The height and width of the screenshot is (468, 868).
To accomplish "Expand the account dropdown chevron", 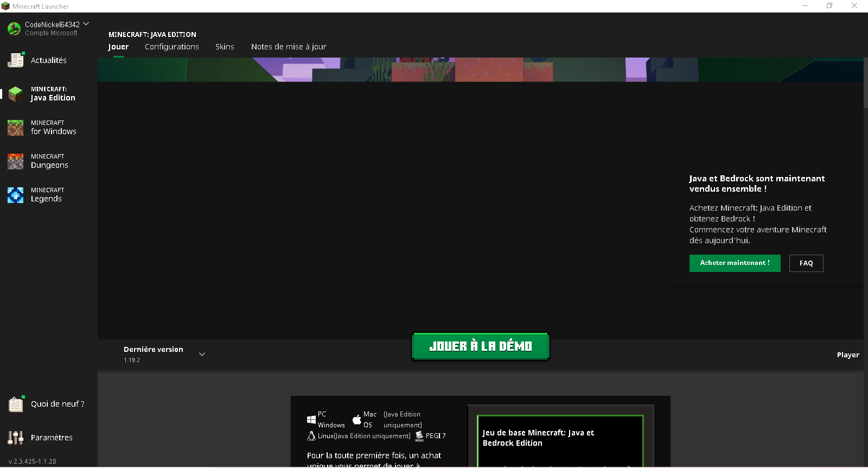I will pos(86,24).
